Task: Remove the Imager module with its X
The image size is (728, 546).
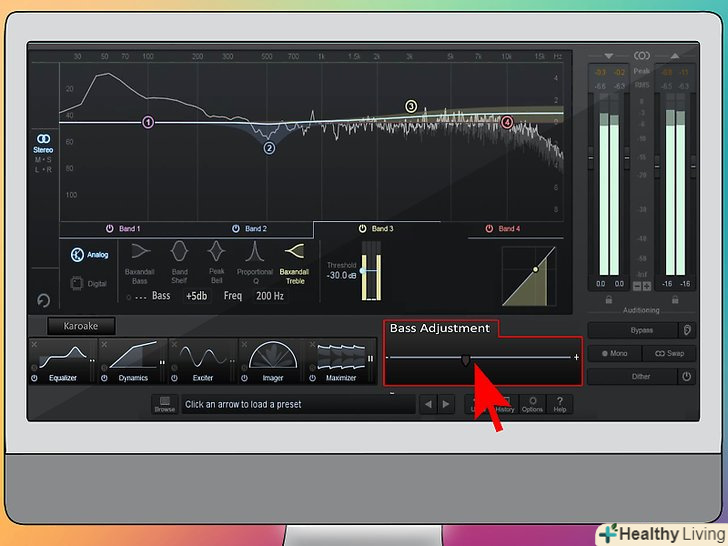Action: [x=244, y=344]
